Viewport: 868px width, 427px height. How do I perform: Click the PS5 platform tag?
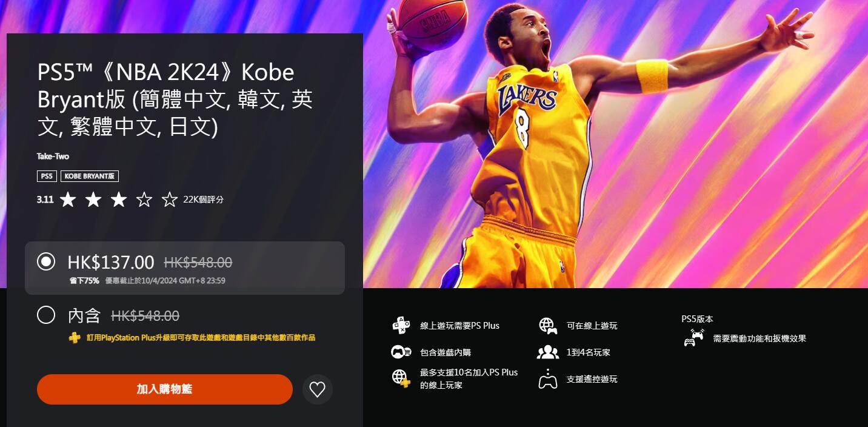[x=47, y=177]
